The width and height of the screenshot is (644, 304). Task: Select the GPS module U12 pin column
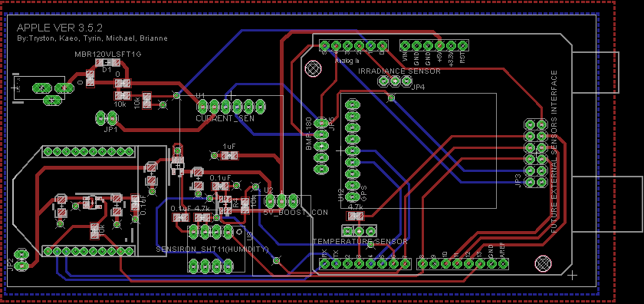[352, 150]
